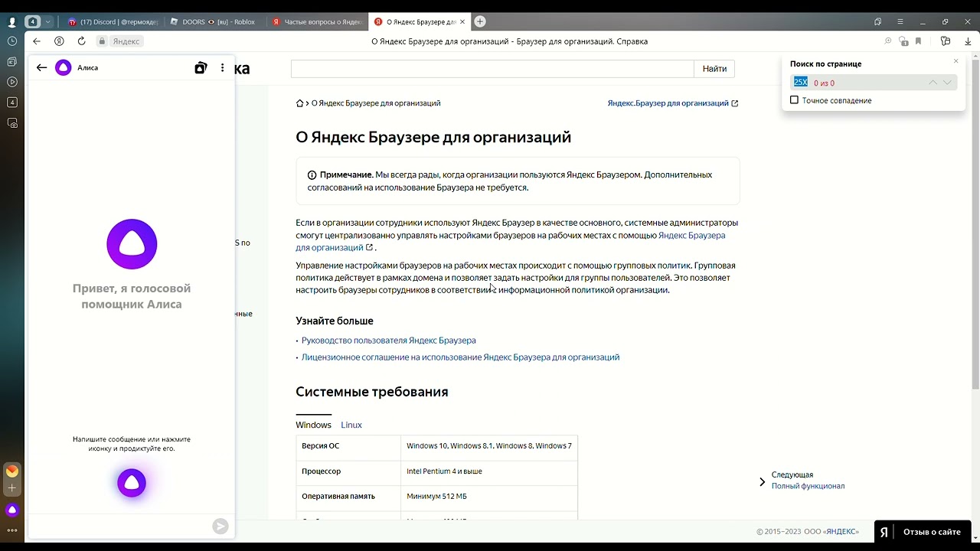Open a new tab with plus button
This screenshot has width=980, height=551.
point(480,21)
